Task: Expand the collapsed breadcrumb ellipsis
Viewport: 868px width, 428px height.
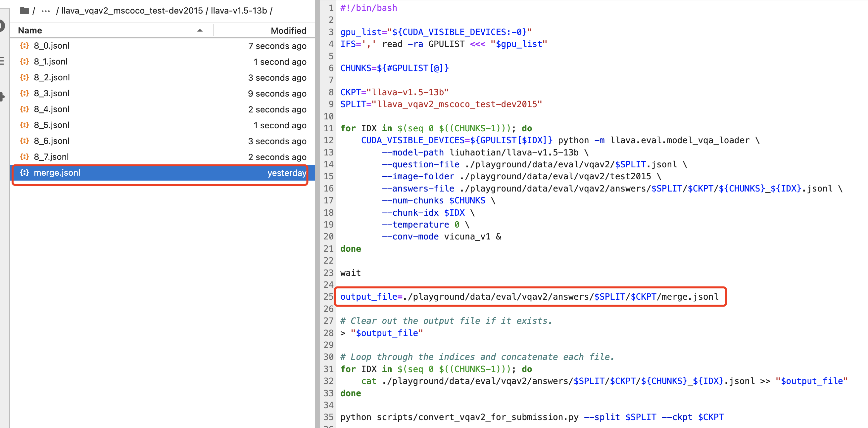Action: tap(45, 11)
